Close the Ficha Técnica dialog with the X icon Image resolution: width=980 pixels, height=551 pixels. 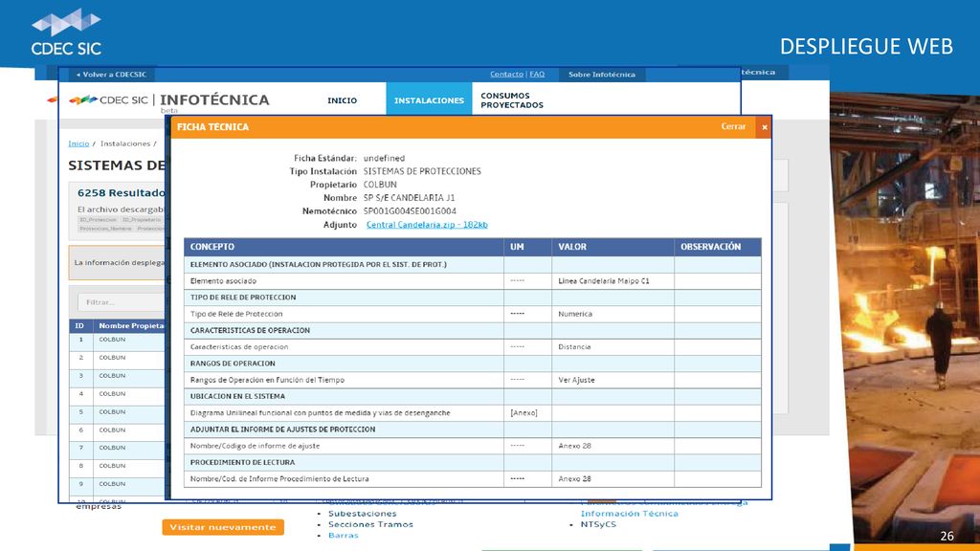764,127
